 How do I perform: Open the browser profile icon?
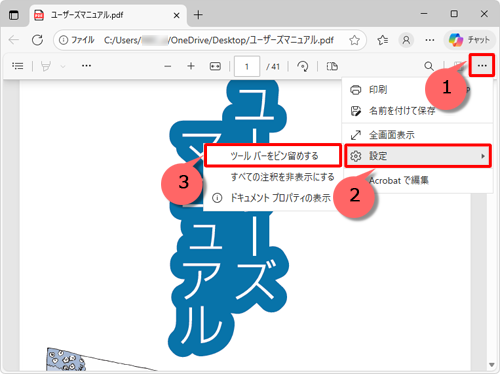point(406,40)
